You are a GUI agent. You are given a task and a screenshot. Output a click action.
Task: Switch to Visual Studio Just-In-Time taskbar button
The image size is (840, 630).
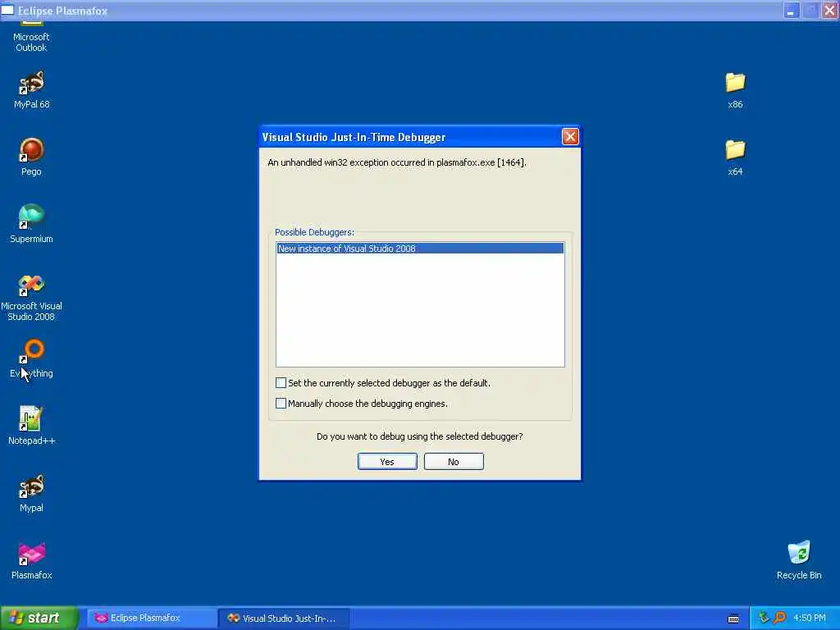284,618
